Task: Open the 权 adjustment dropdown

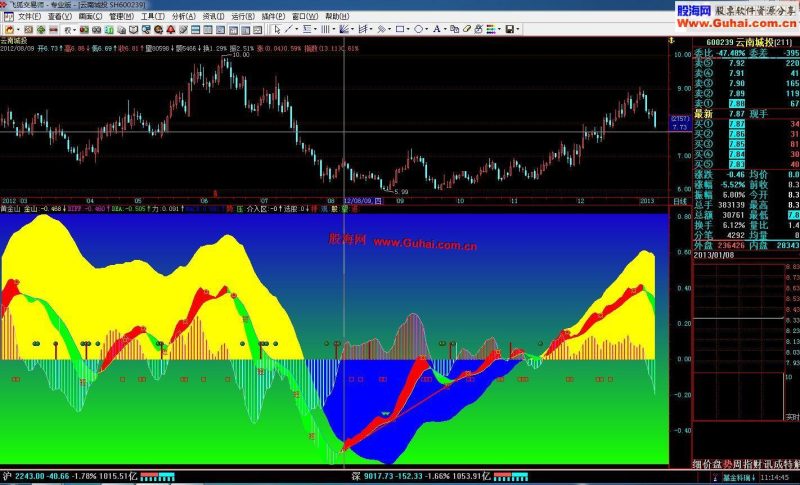Action: tap(70, 30)
